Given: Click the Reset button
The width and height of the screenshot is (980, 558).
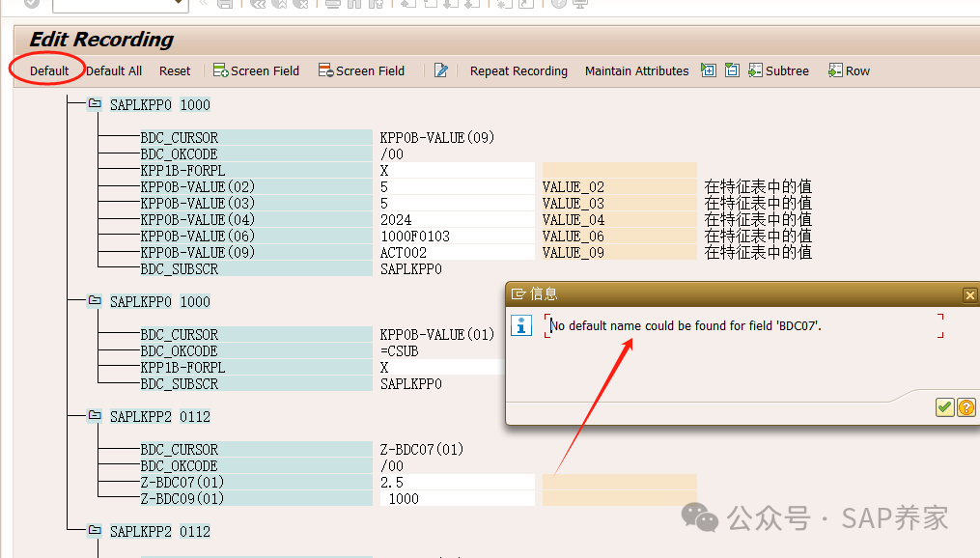Looking at the screenshot, I should (175, 70).
